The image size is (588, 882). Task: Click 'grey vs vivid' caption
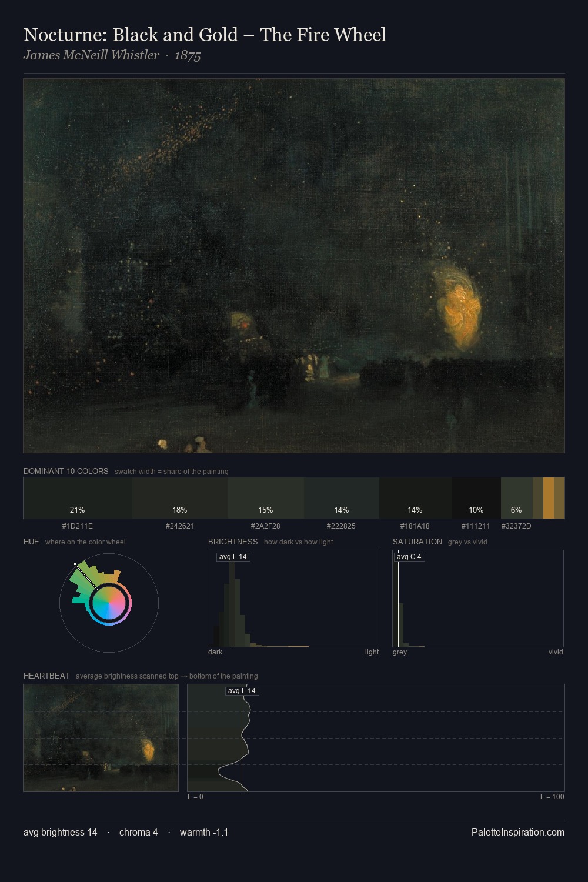(467, 542)
